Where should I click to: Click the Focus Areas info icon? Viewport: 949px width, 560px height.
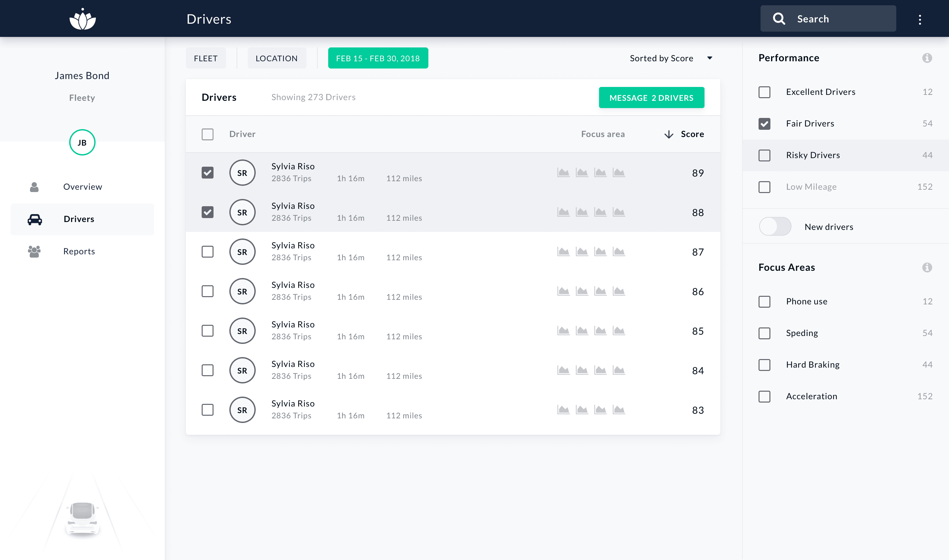click(927, 268)
